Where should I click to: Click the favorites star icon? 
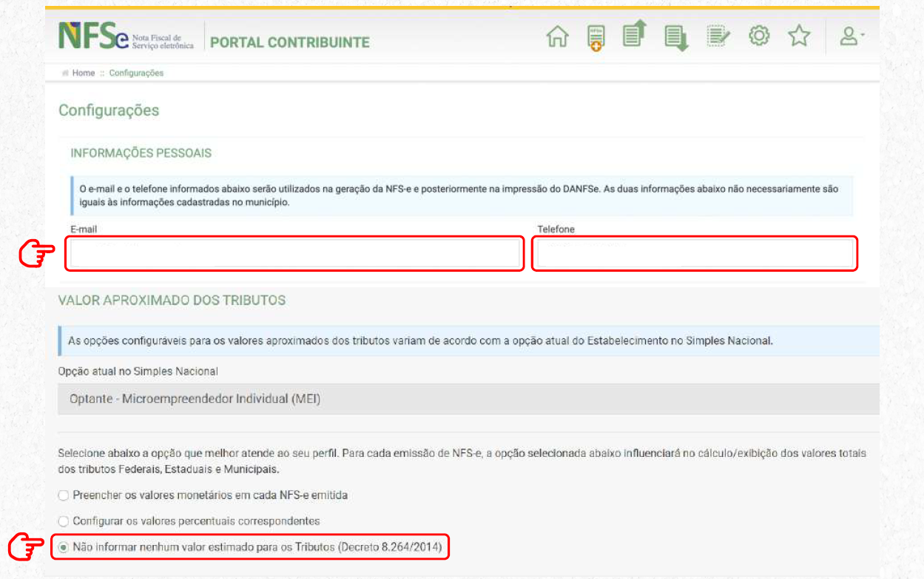tap(799, 36)
